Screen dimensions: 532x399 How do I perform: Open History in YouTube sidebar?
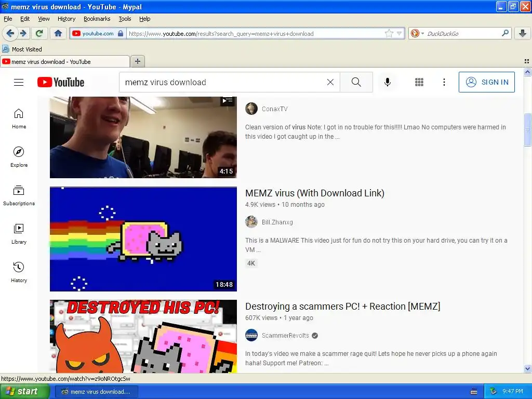19,272
